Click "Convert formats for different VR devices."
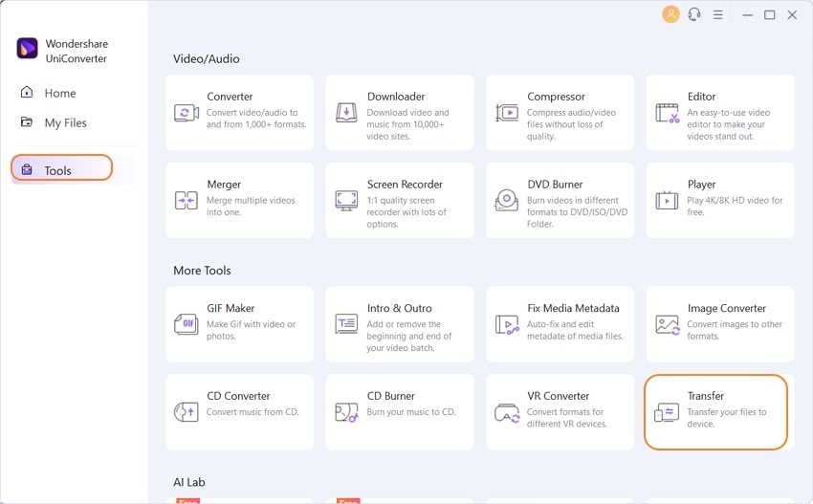Image resolution: width=813 pixels, height=504 pixels. coord(567,417)
